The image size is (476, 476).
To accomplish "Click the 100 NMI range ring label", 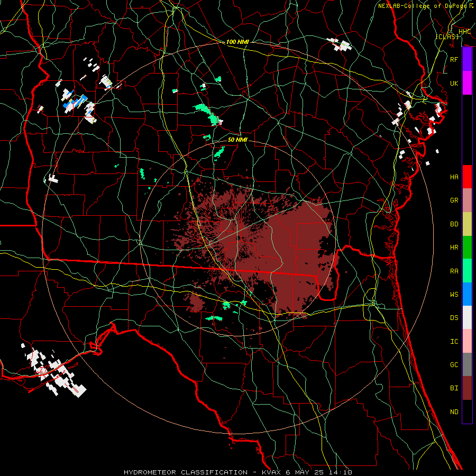I will point(237,42).
